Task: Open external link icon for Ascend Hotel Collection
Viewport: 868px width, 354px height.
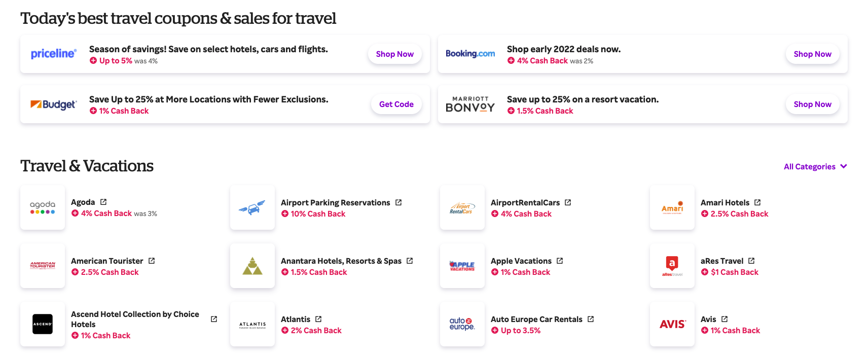Action: pyautogui.click(x=214, y=319)
